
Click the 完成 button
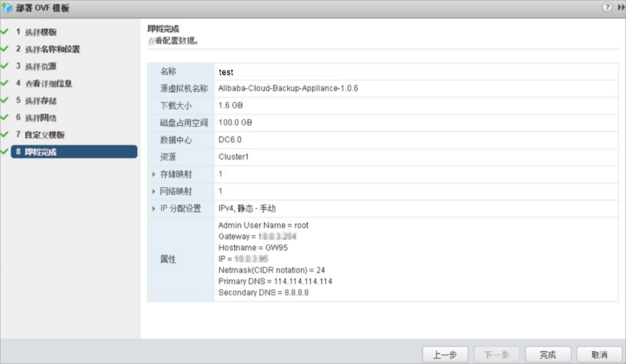click(548, 355)
